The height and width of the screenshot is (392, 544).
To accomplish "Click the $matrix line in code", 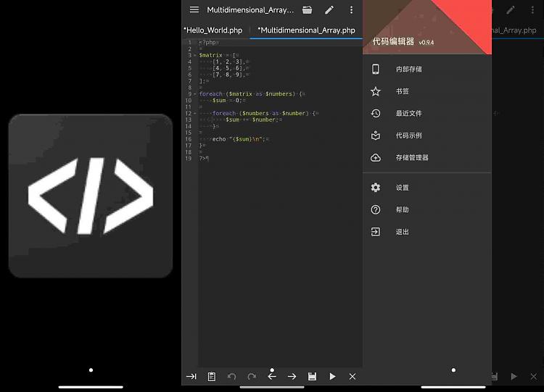I will point(219,55).
